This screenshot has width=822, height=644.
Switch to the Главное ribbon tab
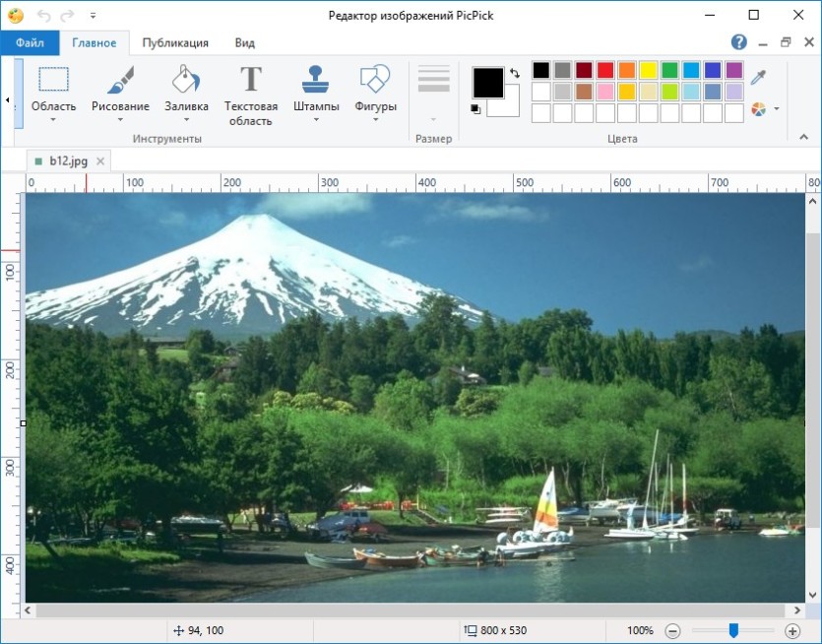95,43
